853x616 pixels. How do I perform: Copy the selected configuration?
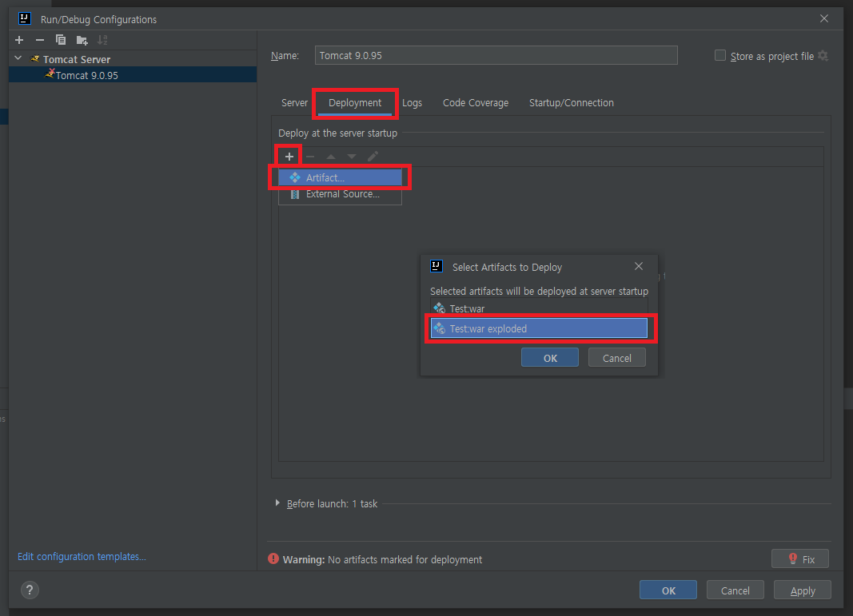coord(61,40)
